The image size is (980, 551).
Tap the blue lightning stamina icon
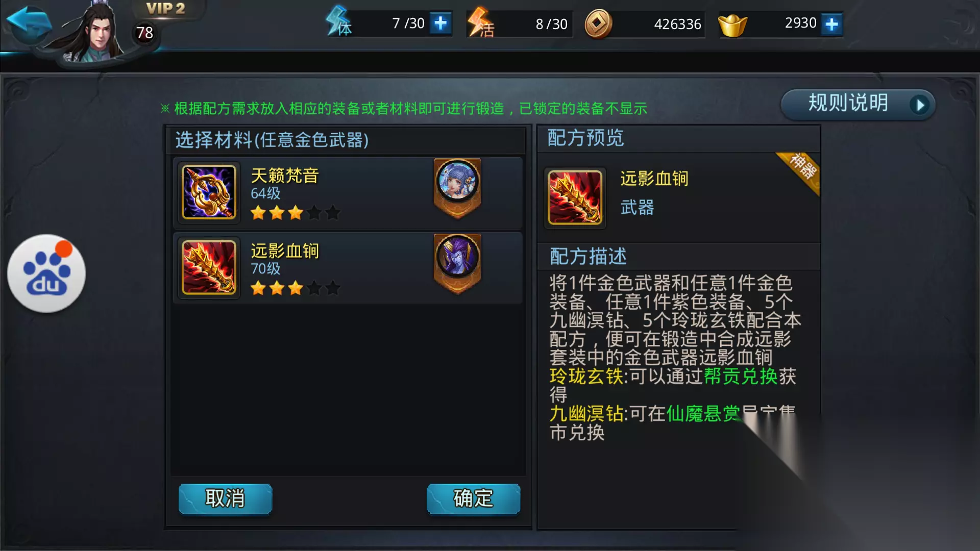pos(338,21)
